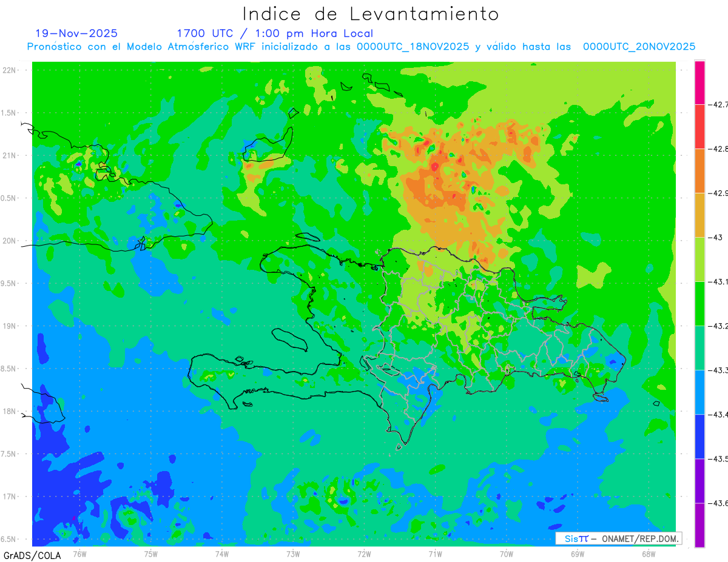
Task: Click the 69W longitude label
Action: 578,554
